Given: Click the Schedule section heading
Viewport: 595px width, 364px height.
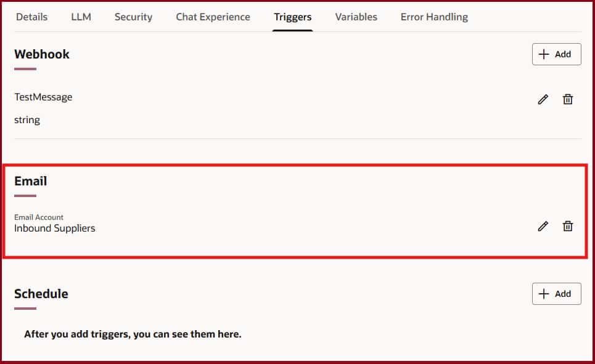Looking at the screenshot, I should 41,294.
